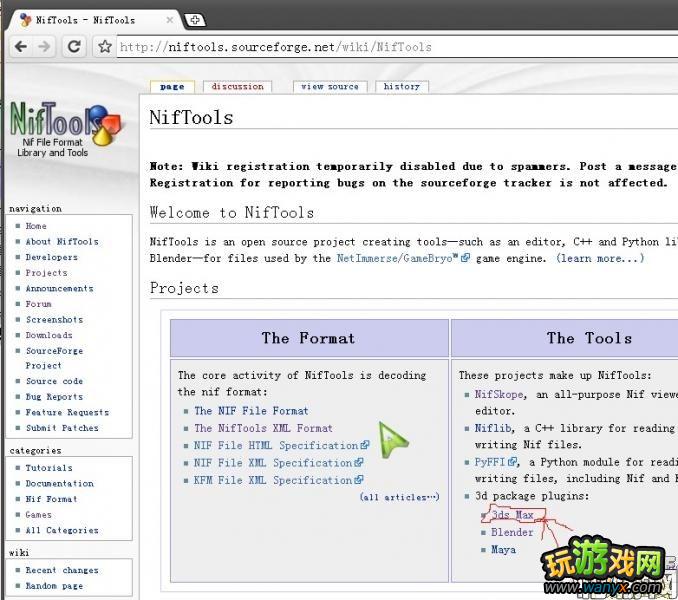
Task: Open About NifTools link
Action: [x=62, y=241]
